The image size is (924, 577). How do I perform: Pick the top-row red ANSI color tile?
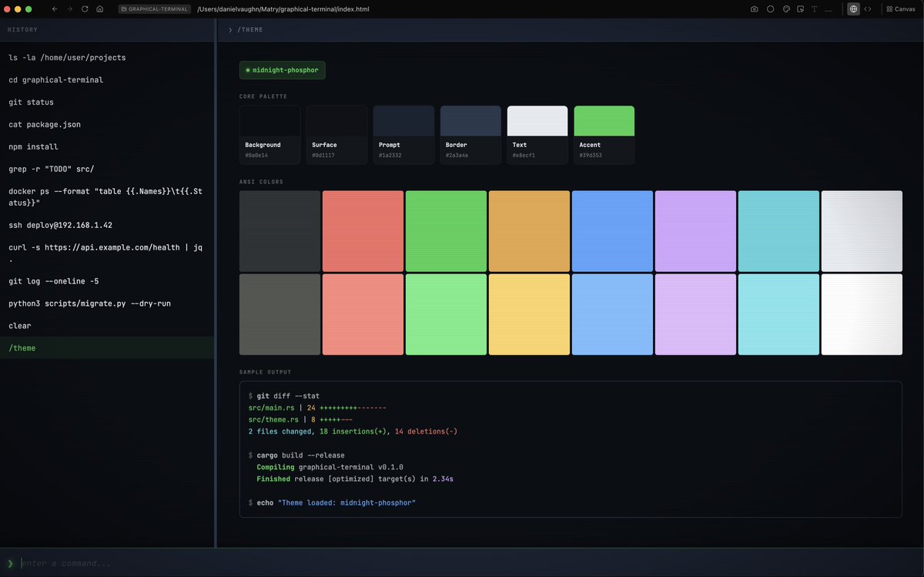tap(363, 231)
